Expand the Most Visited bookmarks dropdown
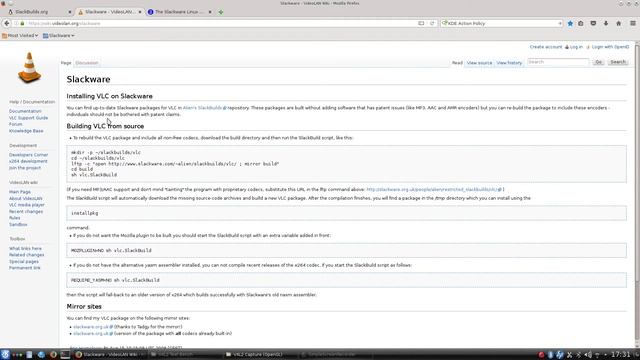The height and width of the screenshot is (360, 640). pyautogui.click(x=20, y=36)
